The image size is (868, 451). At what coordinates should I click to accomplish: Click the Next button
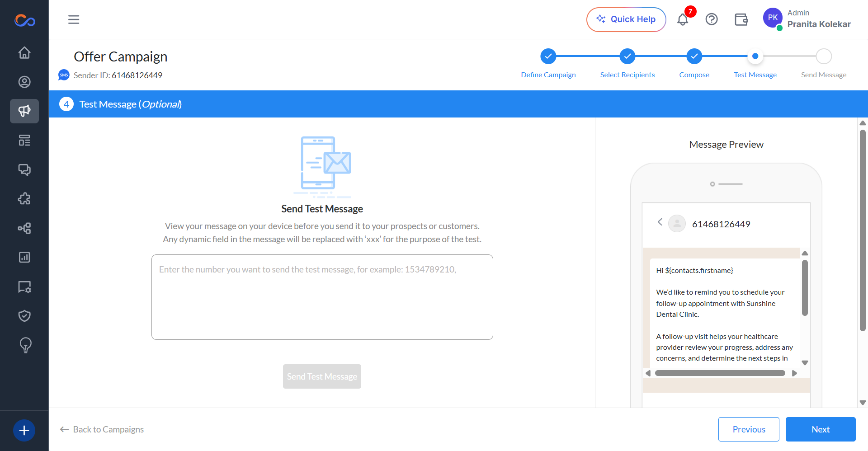click(x=821, y=429)
